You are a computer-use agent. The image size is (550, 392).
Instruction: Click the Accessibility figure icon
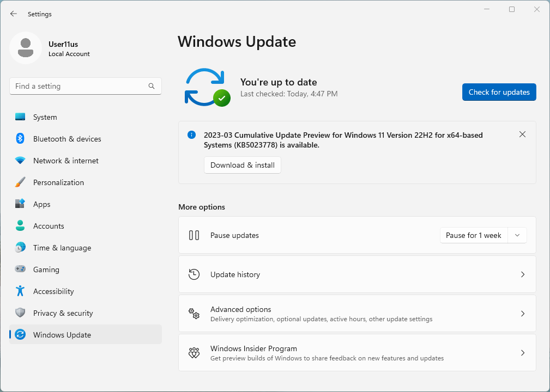coord(20,291)
